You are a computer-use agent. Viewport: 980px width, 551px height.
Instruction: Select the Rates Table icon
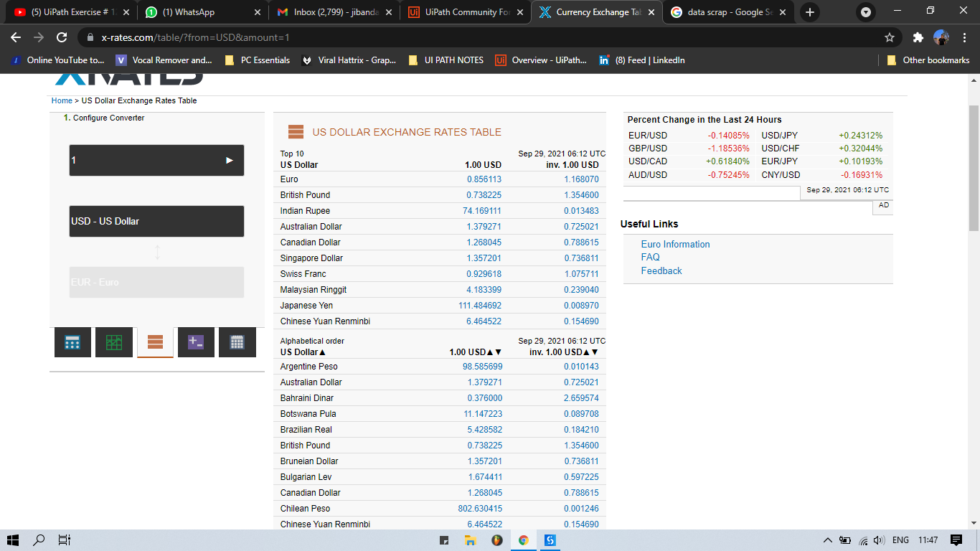click(155, 342)
